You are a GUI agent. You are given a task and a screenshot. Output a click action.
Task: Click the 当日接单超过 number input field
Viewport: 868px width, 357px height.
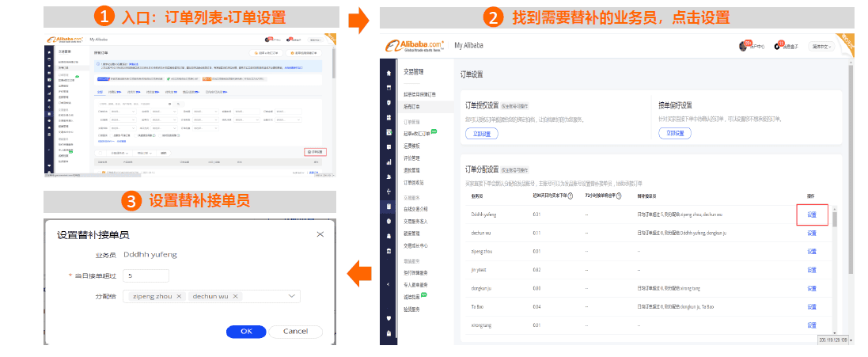pyautogui.click(x=146, y=275)
